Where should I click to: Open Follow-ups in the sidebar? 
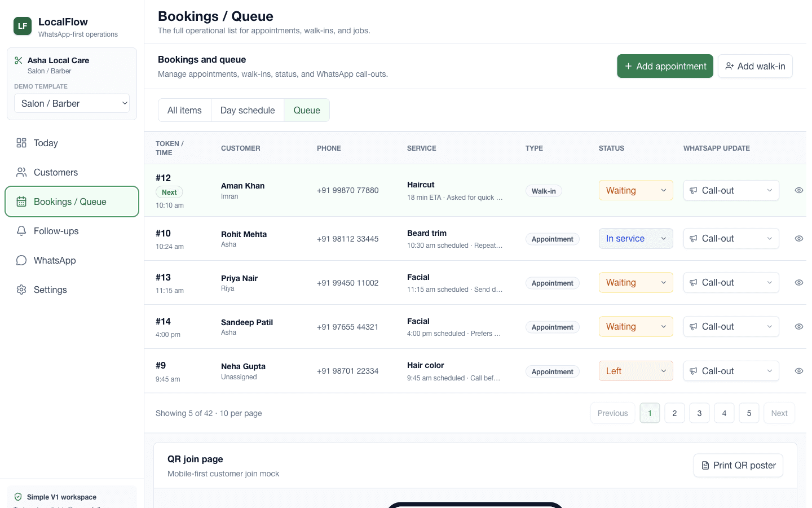pos(72,231)
